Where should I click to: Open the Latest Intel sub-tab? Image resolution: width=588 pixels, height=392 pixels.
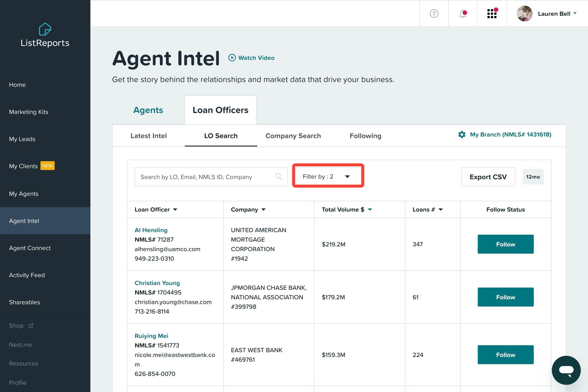pyautogui.click(x=148, y=136)
